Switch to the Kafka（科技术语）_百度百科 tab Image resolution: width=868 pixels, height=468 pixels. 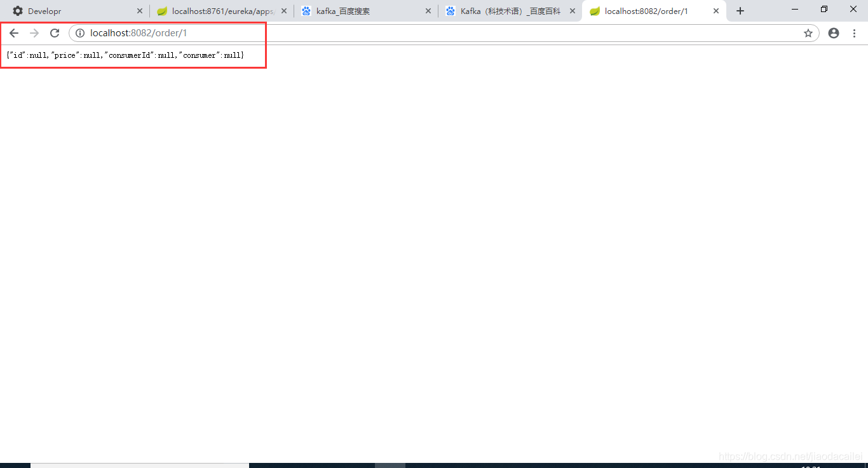[x=510, y=11]
